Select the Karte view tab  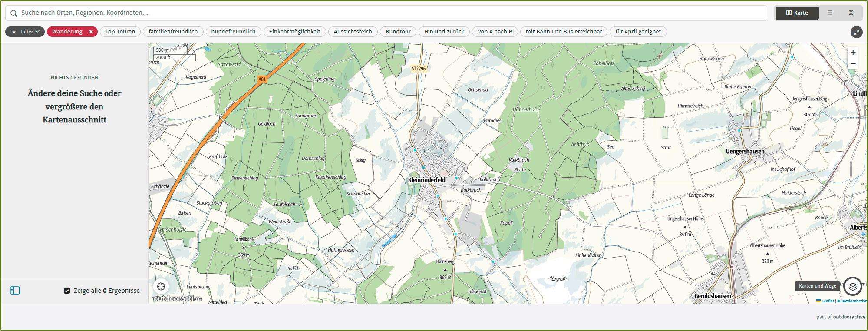(797, 13)
